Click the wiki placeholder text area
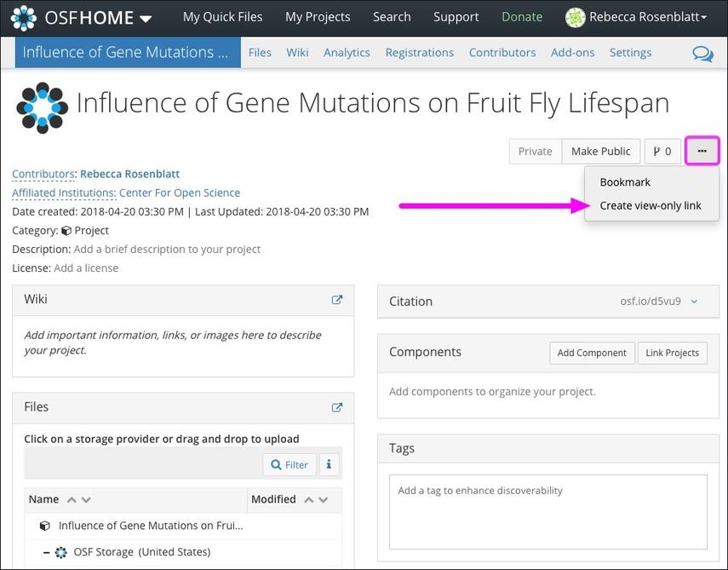728x570 pixels. point(173,343)
